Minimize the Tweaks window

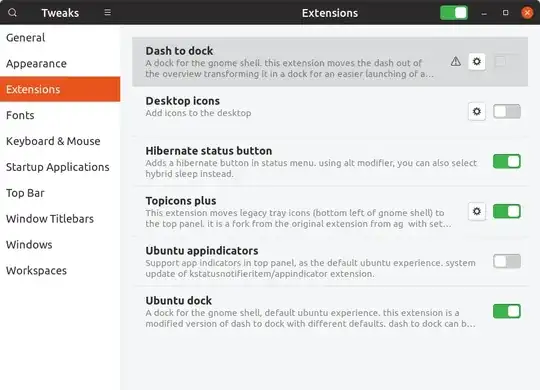484,13
